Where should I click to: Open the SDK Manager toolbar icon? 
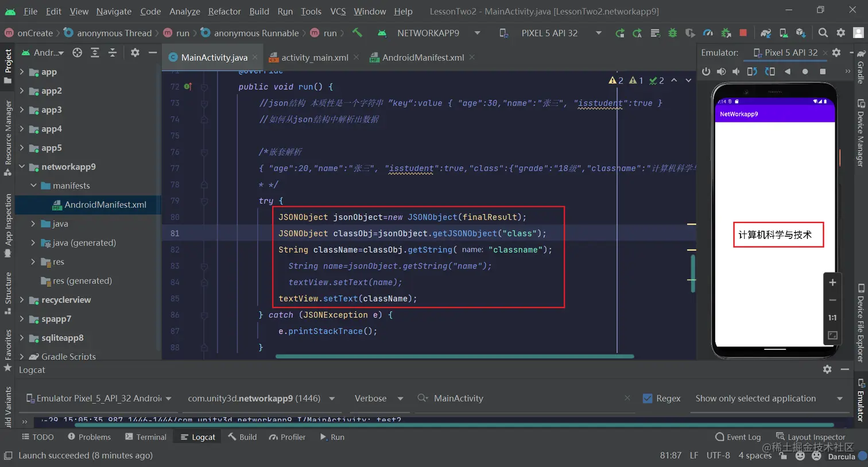click(801, 33)
